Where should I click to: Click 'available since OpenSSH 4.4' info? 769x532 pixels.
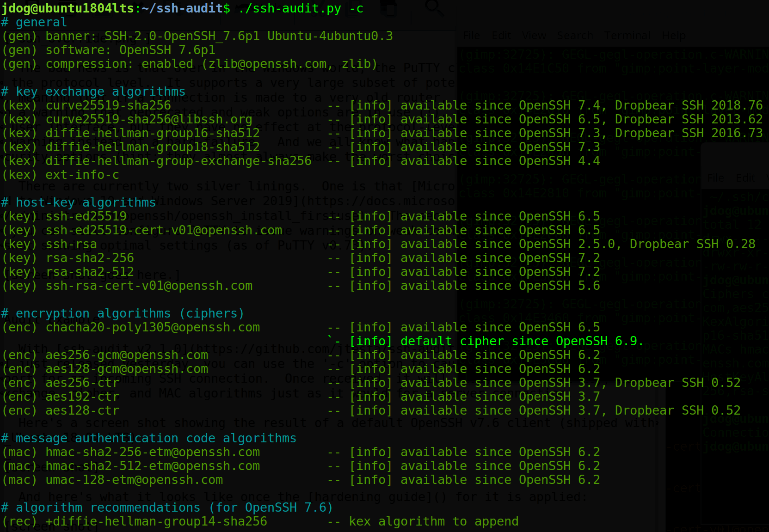click(x=500, y=161)
